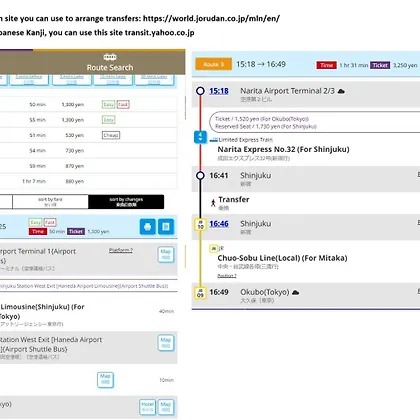Screen dimensions: 420x420
Task: Select the Easy tag in the 55 min row
Action: [x=108, y=120]
